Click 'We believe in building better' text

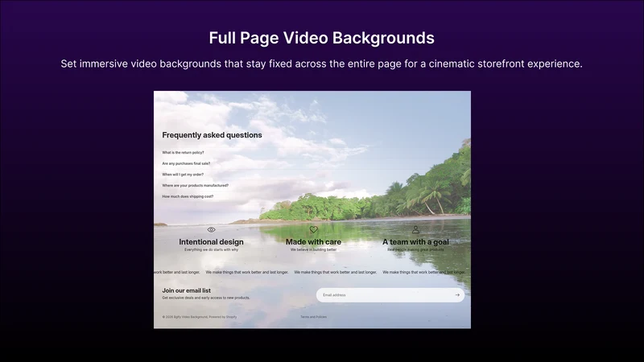point(313,249)
